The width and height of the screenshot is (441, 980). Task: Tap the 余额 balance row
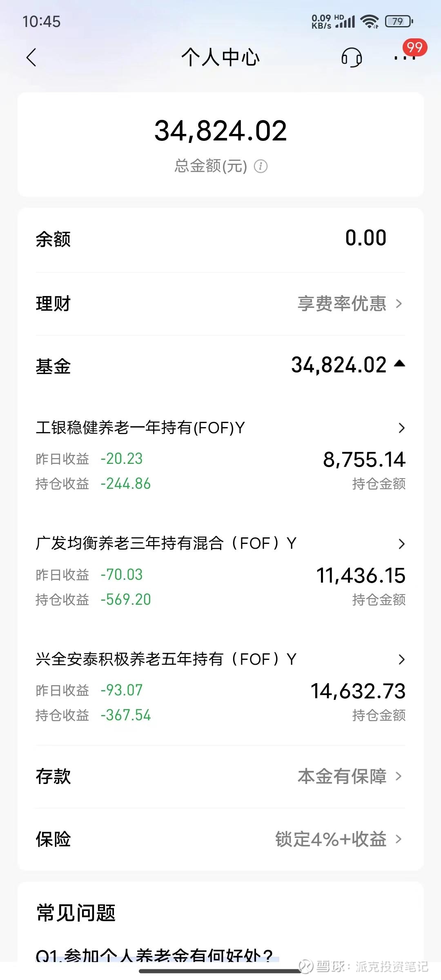click(220, 239)
